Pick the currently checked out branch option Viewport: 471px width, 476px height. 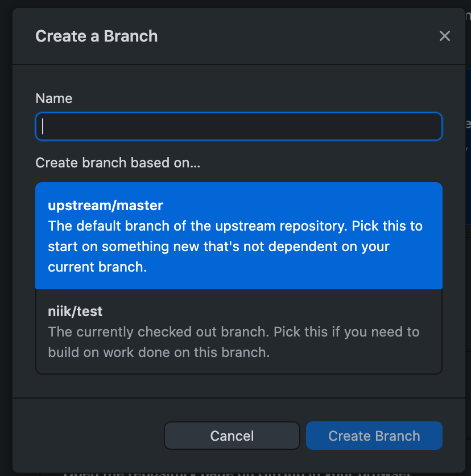239,331
